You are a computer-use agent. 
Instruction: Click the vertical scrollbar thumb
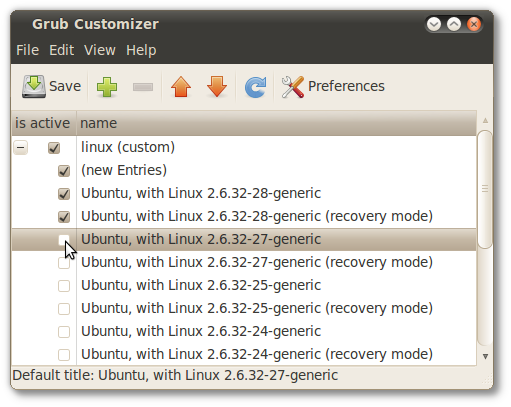[x=485, y=189]
